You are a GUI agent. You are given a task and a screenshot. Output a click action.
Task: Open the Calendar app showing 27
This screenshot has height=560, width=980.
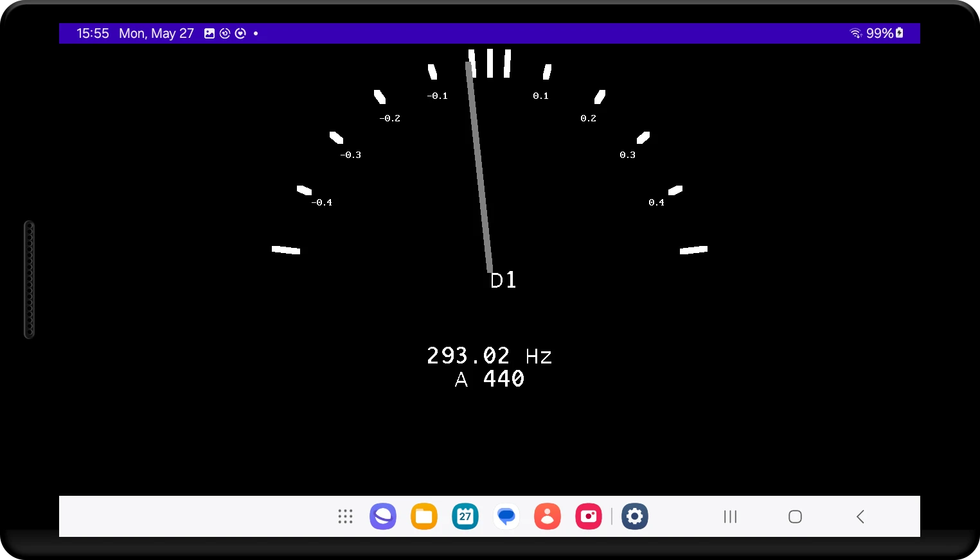pos(465,516)
